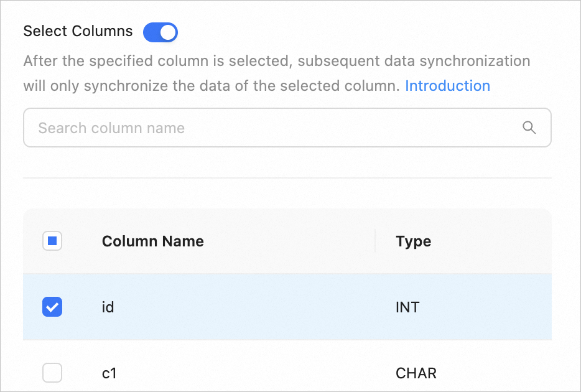
Task: Click the horizontal separator below search
Action: pyautogui.click(x=287, y=178)
